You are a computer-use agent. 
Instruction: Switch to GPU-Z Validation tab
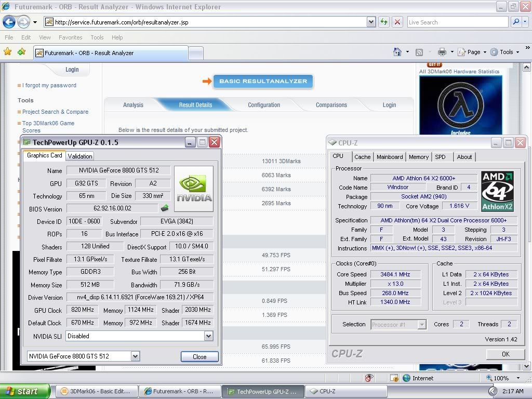[80, 156]
